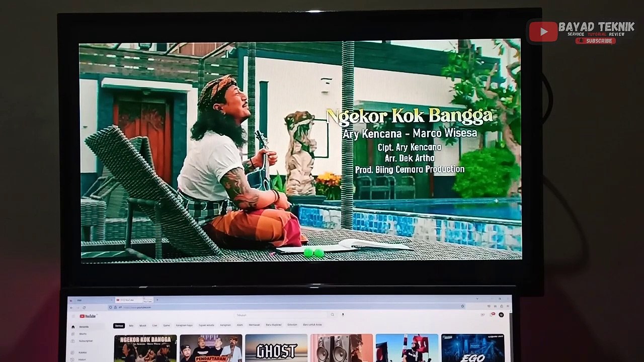This screenshot has height=362, width=644.
Task: Open Histori from the sidebar
Action: point(83,359)
